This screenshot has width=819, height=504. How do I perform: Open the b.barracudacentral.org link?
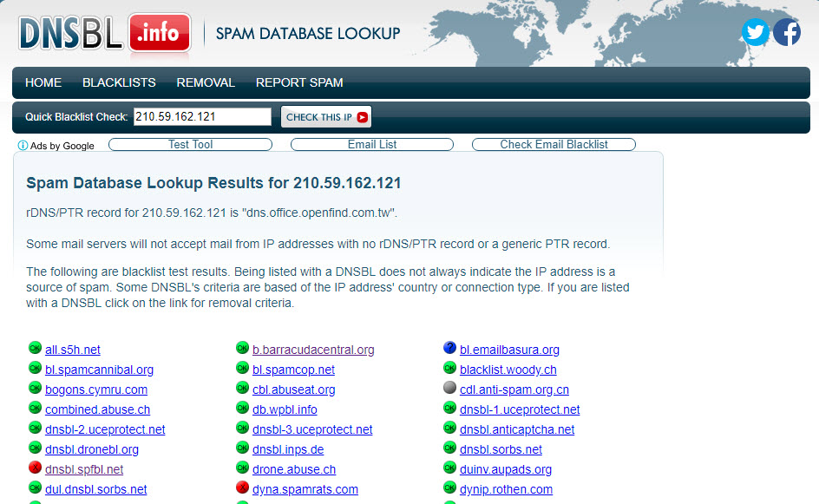pos(313,350)
